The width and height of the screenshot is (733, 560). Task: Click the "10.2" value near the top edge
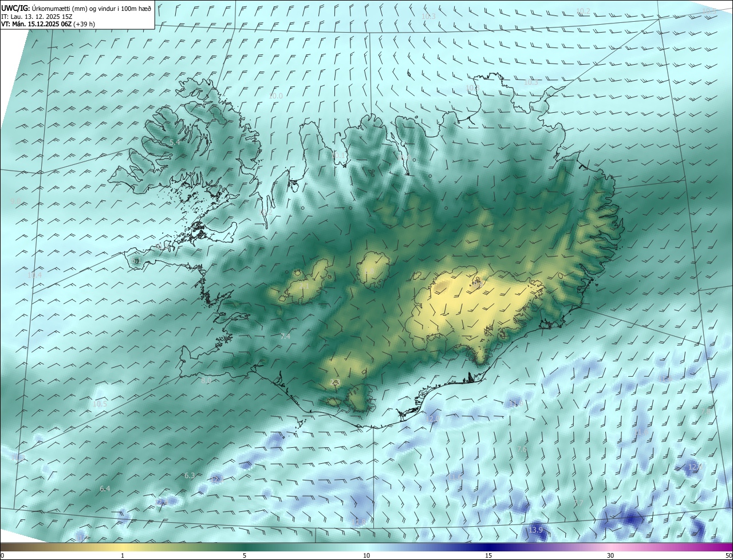point(583,11)
